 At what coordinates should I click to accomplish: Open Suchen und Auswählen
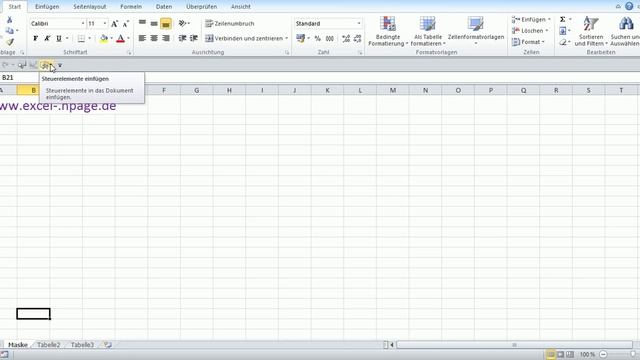coord(625,31)
